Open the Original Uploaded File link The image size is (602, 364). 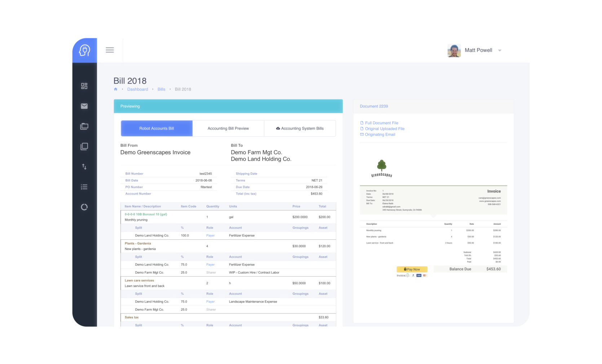384,129
